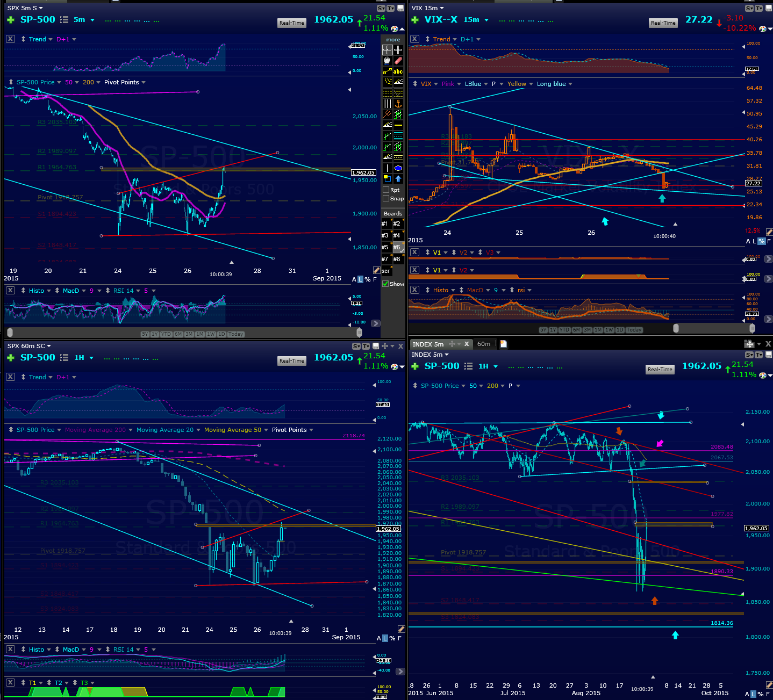Open watchlist icon beside SP-500 in SPX 5m
Viewport: 773px width, 700px height.
coord(64,20)
